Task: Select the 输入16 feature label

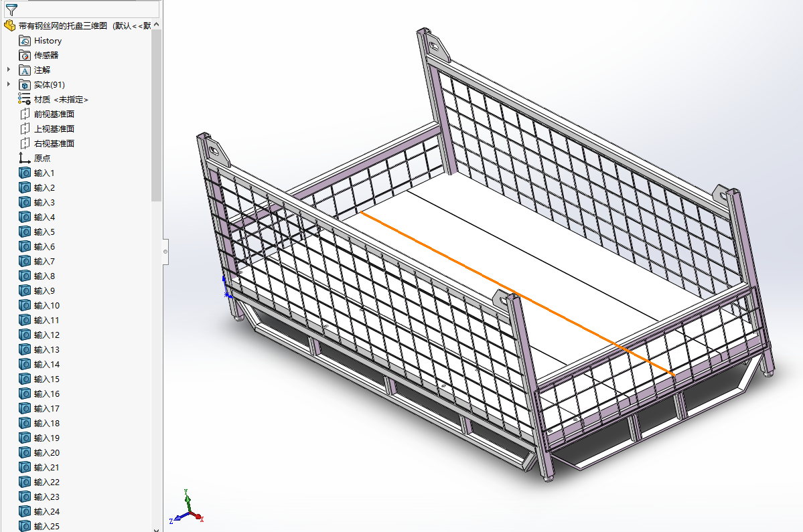Action: (x=47, y=394)
